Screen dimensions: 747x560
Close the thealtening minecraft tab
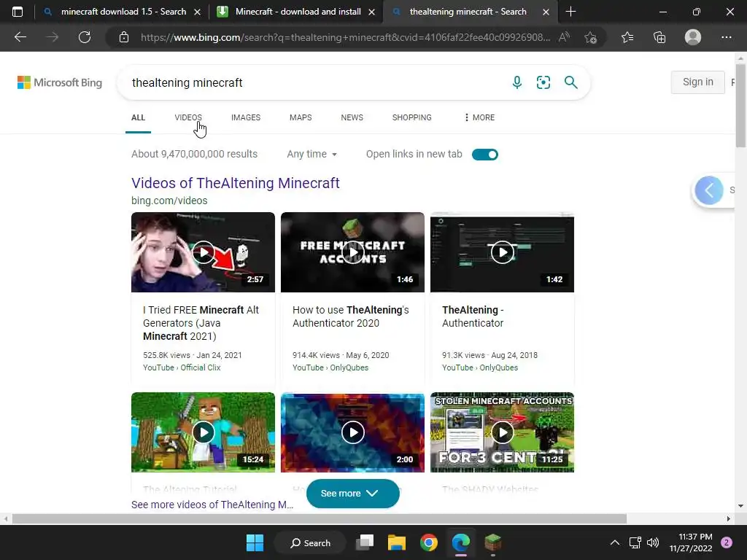pyautogui.click(x=546, y=12)
